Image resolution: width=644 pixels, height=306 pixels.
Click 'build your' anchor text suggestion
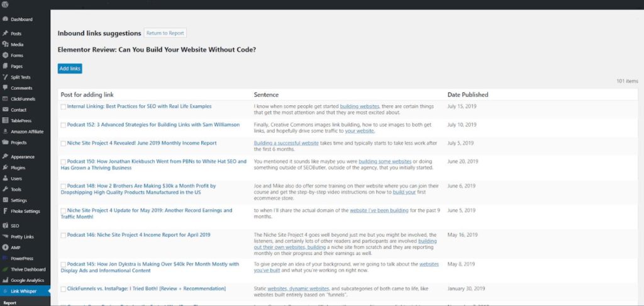point(404,192)
